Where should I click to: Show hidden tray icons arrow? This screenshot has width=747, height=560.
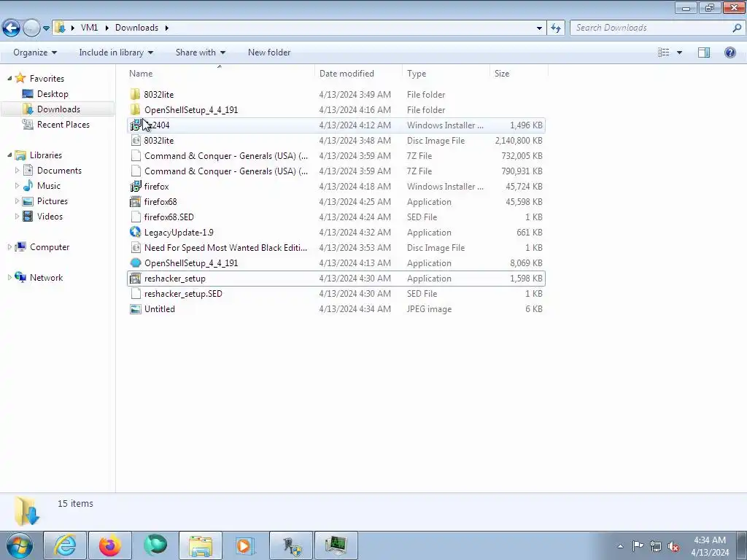620,547
